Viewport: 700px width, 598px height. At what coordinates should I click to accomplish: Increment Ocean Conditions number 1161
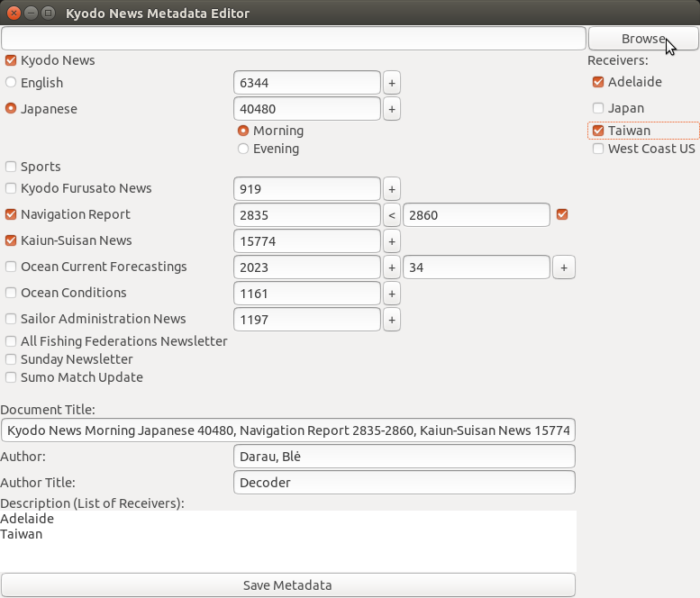click(x=392, y=294)
